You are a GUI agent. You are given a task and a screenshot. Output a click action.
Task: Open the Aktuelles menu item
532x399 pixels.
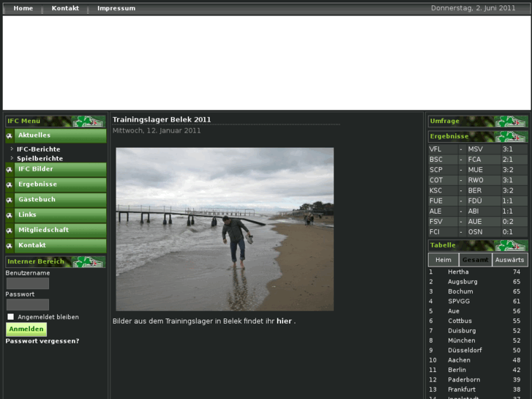61,136
